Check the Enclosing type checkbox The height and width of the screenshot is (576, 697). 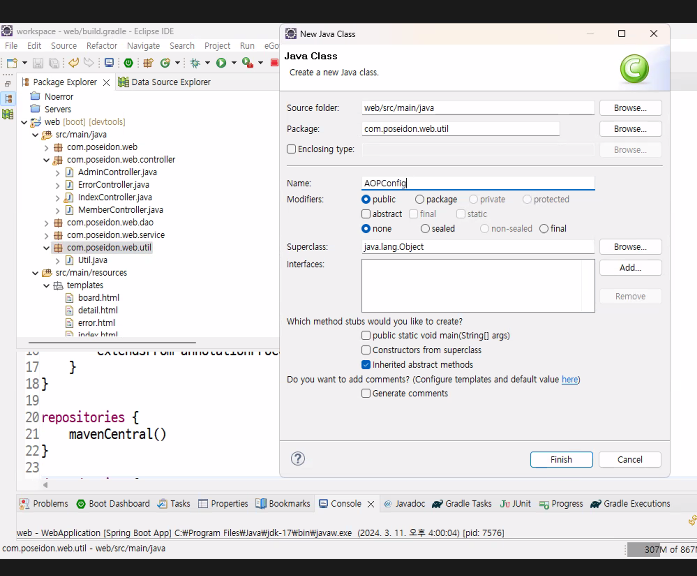point(291,149)
